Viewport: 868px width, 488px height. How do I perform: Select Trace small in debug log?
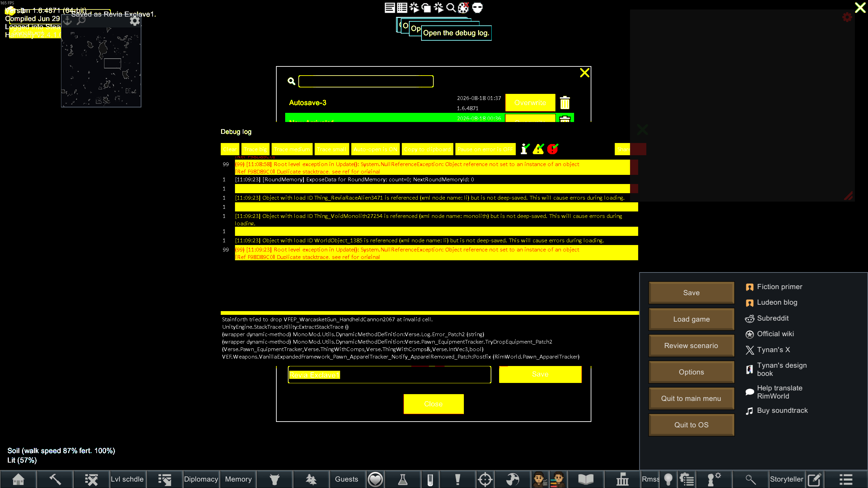click(x=332, y=149)
